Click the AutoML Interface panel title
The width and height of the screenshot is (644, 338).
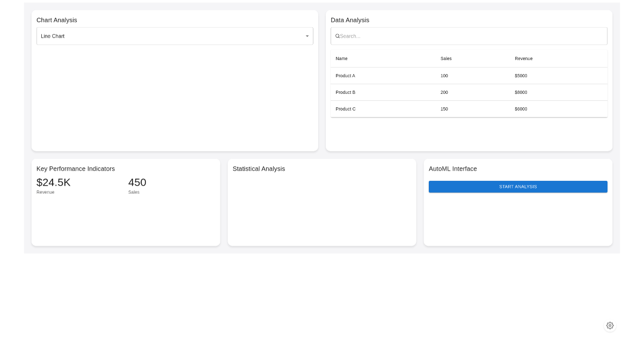click(x=452, y=168)
